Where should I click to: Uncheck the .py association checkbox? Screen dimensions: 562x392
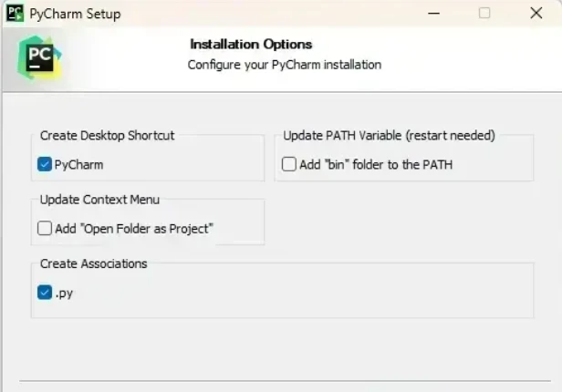(x=45, y=293)
